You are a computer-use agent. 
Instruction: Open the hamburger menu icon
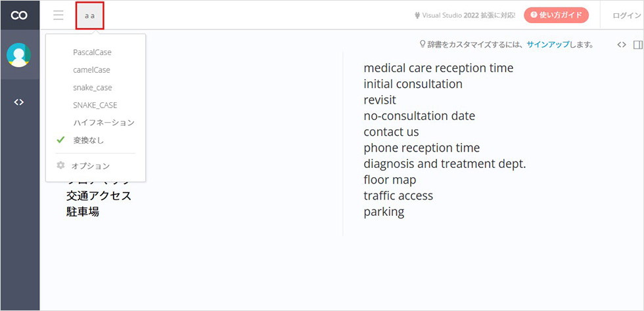point(58,15)
